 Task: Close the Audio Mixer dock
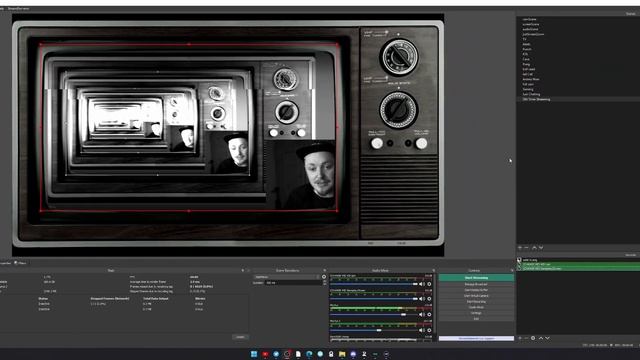point(433,270)
